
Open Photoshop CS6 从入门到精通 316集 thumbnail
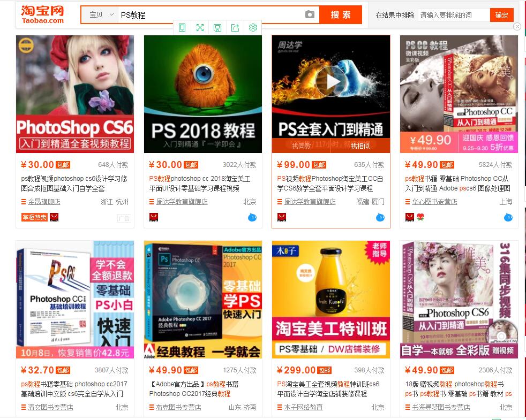pyautogui.click(x=459, y=299)
